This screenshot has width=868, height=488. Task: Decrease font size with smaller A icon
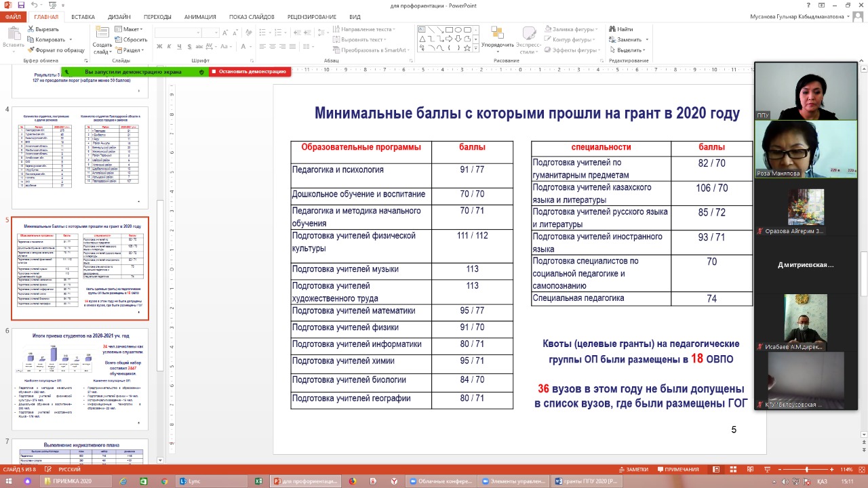coord(235,33)
